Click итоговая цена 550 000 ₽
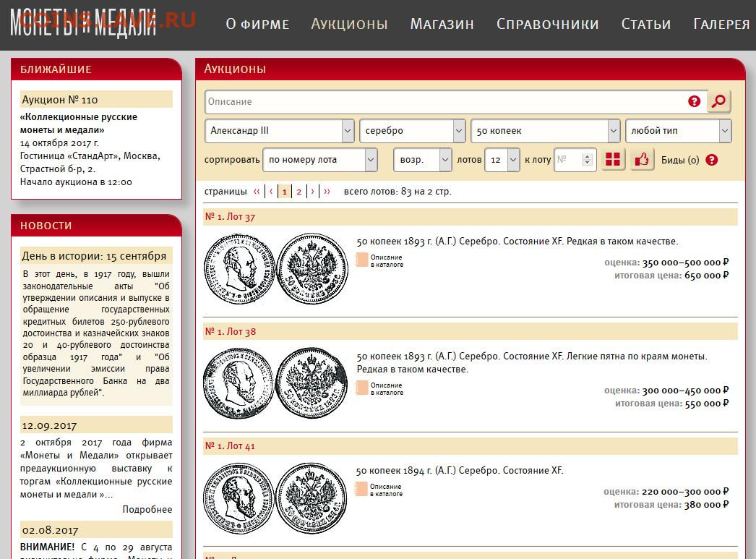The height and width of the screenshot is (559, 756). click(672, 404)
